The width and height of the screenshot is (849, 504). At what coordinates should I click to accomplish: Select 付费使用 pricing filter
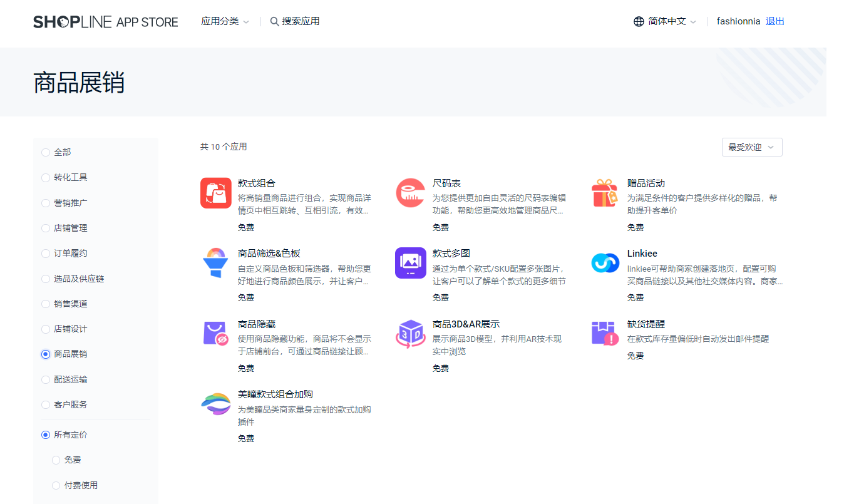click(x=56, y=485)
